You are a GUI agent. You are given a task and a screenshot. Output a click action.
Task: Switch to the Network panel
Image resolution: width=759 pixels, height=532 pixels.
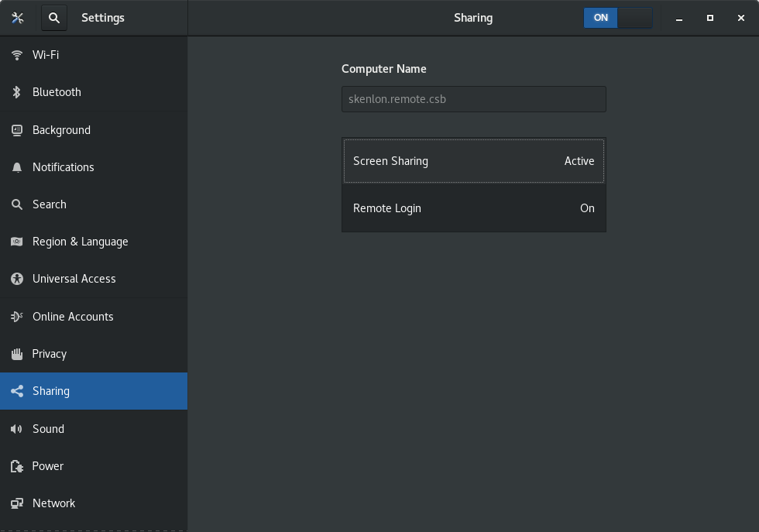point(54,503)
